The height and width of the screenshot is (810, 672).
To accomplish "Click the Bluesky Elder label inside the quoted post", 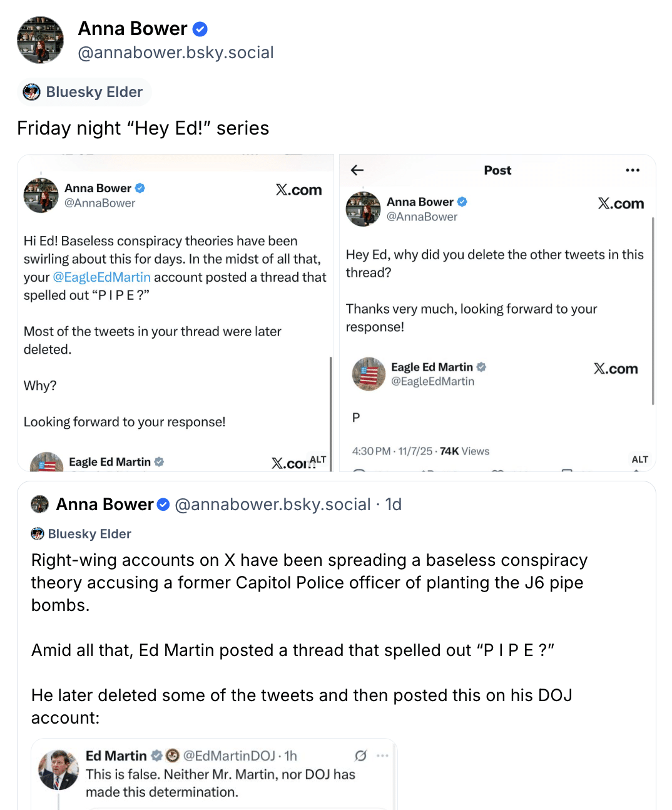I will pos(81,534).
